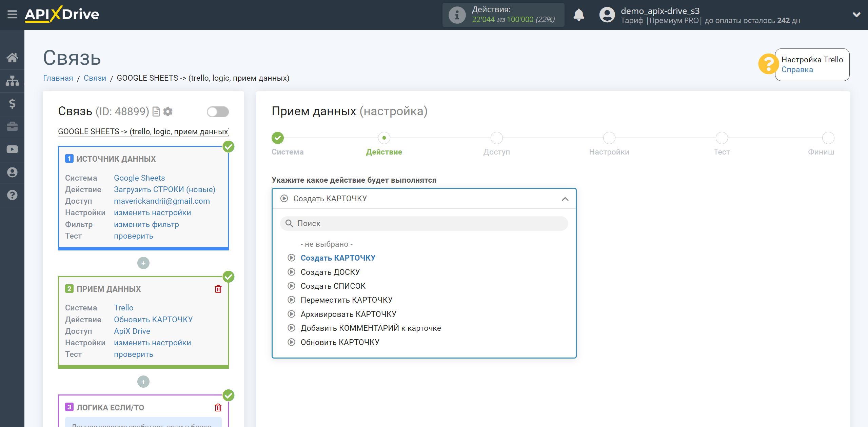Select Создать КАРТОЧКУ option in list
868x427 pixels.
tap(338, 258)
